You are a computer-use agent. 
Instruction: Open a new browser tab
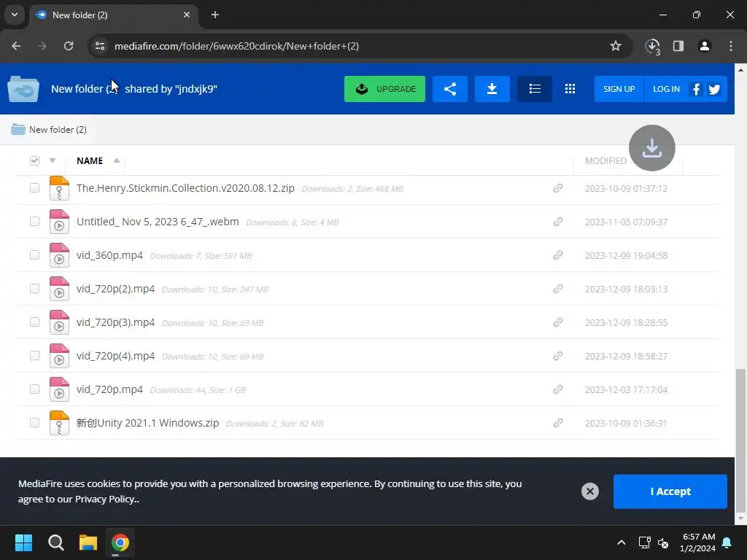pyautogui.click(x=215, y=15)
